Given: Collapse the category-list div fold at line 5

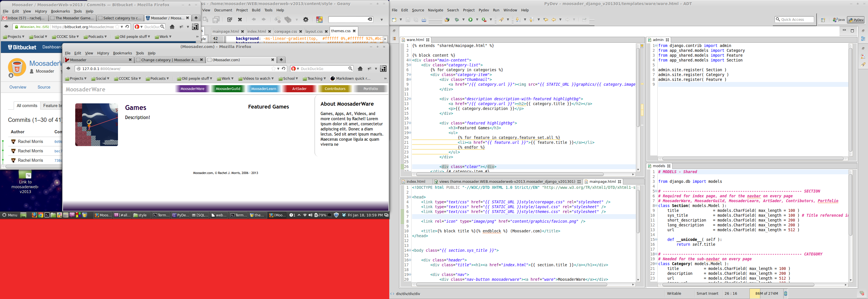Looking at the screenshot, I should tap(410, 65).
